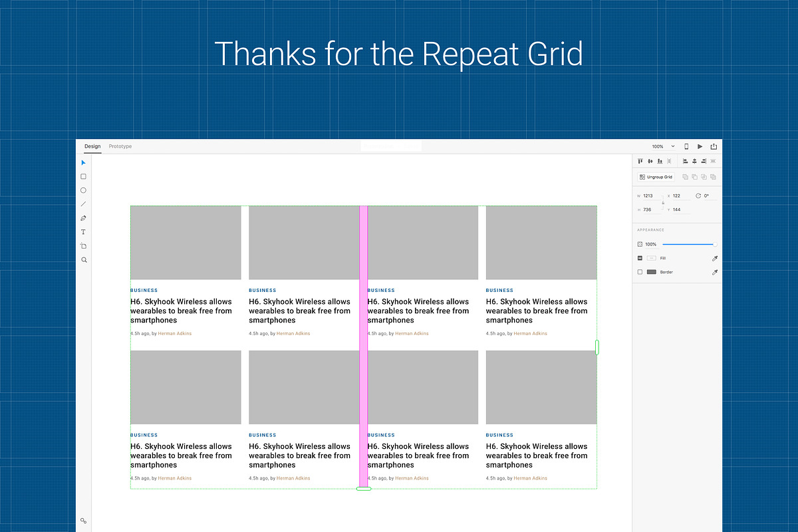Click the desktop preview play icon
Screen dimensions: 798x532
(x=700, y=146)
